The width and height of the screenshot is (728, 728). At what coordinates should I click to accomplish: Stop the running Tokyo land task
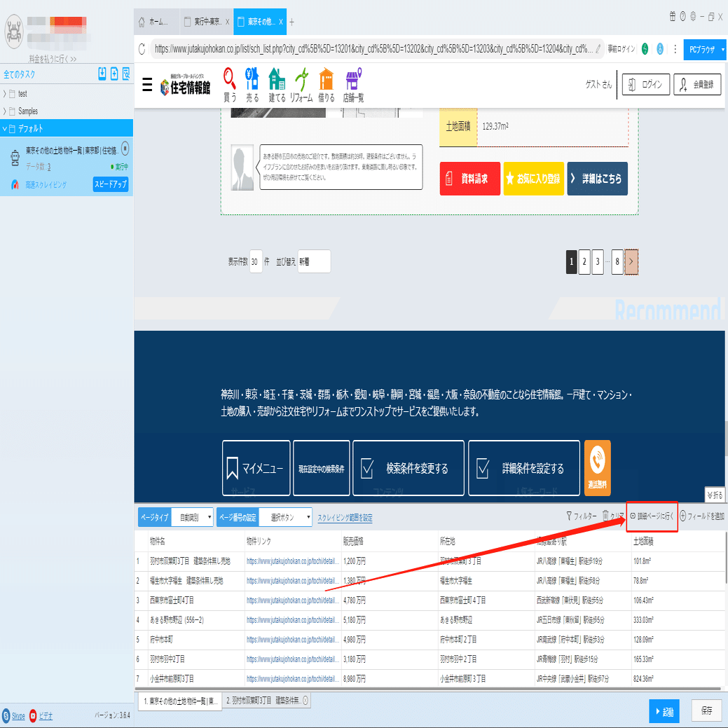tap(125, 149)
